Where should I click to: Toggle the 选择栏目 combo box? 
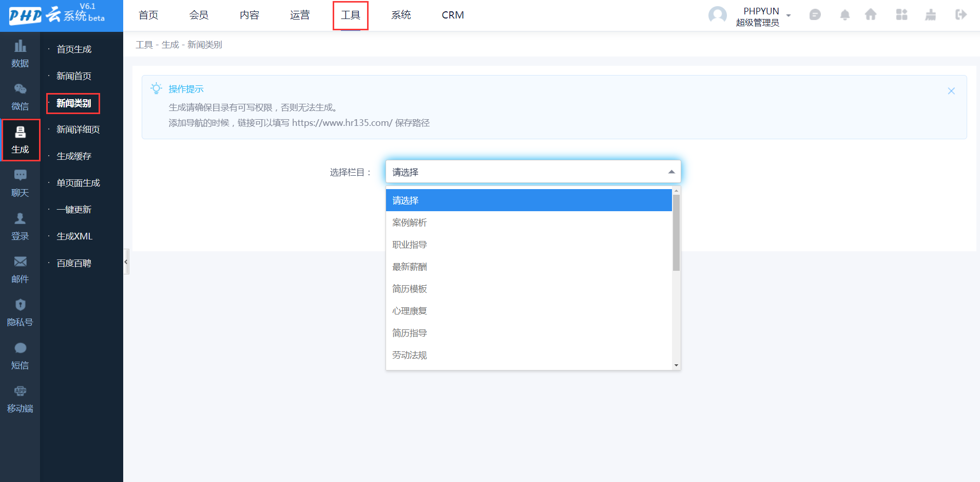point(533,172)
